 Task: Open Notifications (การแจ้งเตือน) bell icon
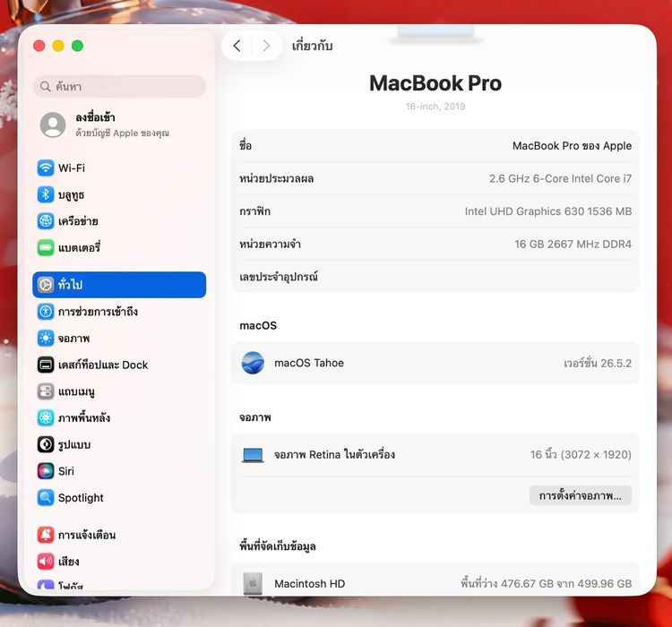(x=46, y=535)
